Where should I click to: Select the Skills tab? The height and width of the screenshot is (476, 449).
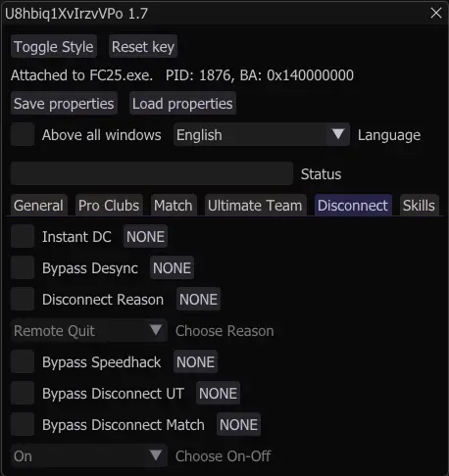tap(419, 206)
